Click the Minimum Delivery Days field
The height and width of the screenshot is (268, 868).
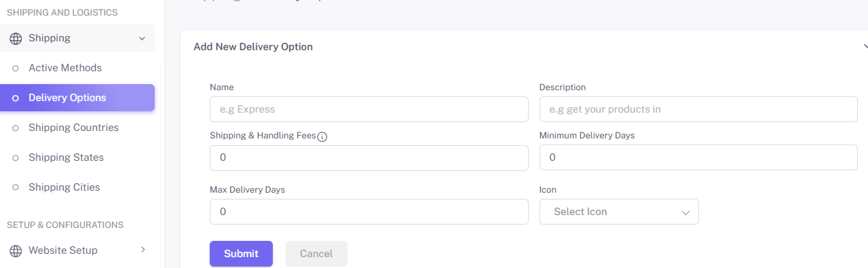point(698,157)
